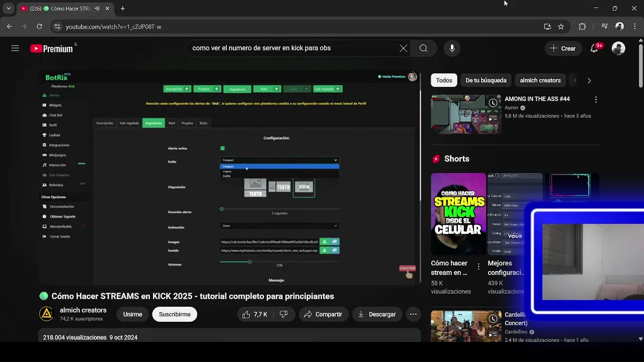Click the Descargar button
644x362 pixels.
pyautogui.click(x=377, y=314)
